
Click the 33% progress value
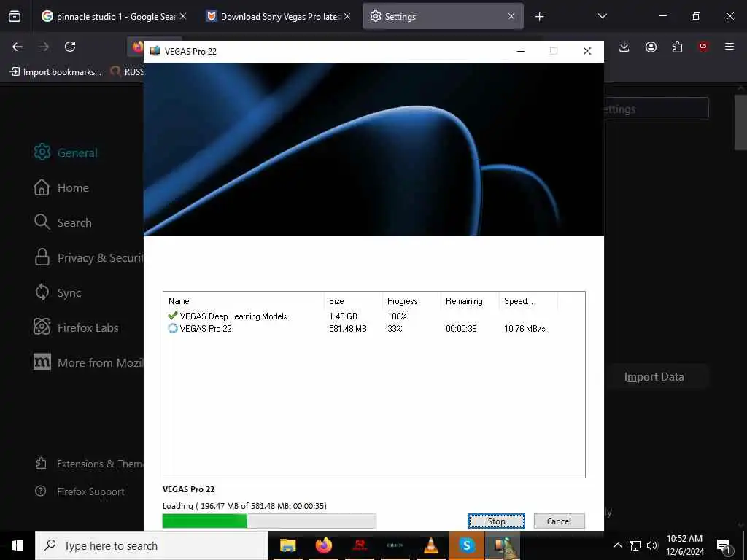395,329
